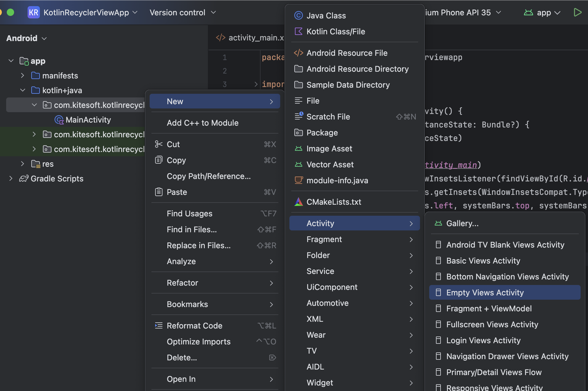Expand the manifests folder
The image size is (588, 391).
22,76
